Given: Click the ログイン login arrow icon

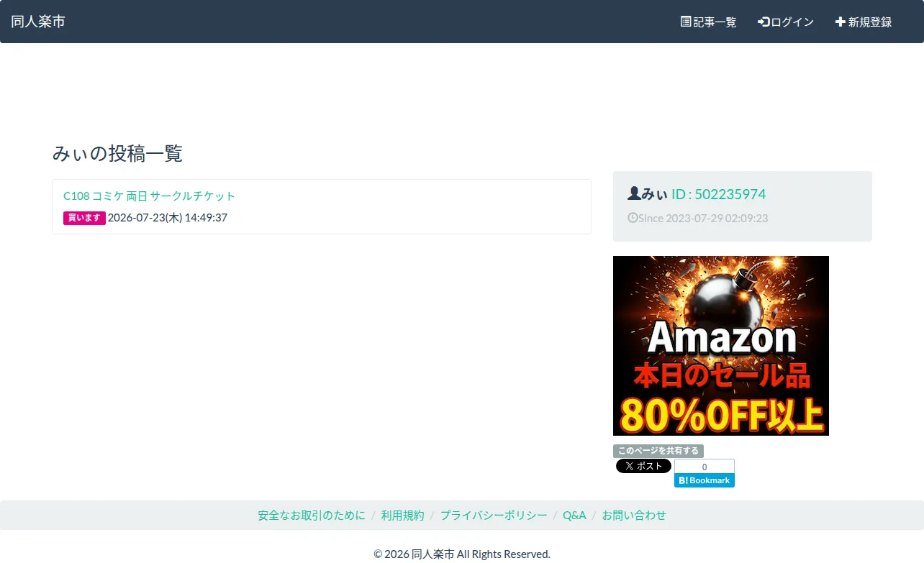Looking at the screenshot, I should (764, 22).
